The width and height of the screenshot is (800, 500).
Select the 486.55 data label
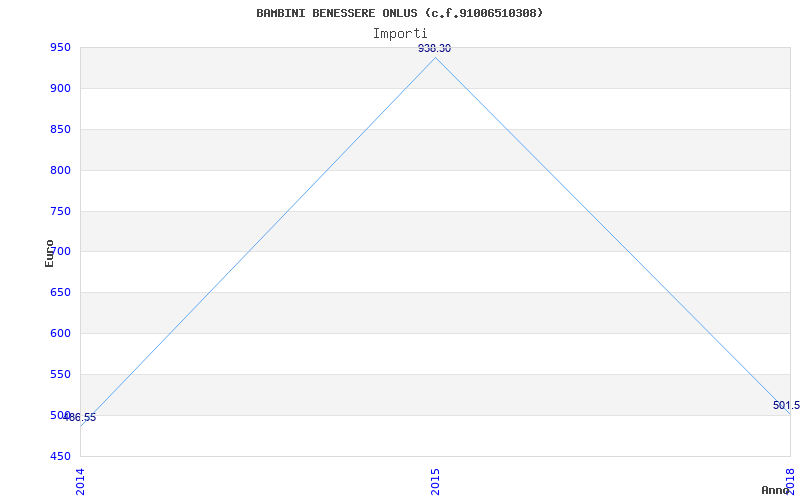[x=80, y=417]
